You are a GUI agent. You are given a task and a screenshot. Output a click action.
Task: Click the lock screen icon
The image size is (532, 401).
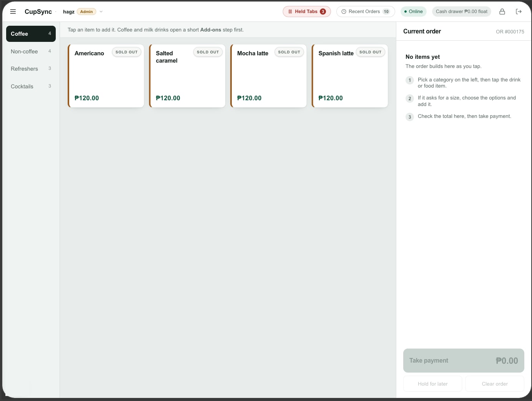(x=502, y=12)
